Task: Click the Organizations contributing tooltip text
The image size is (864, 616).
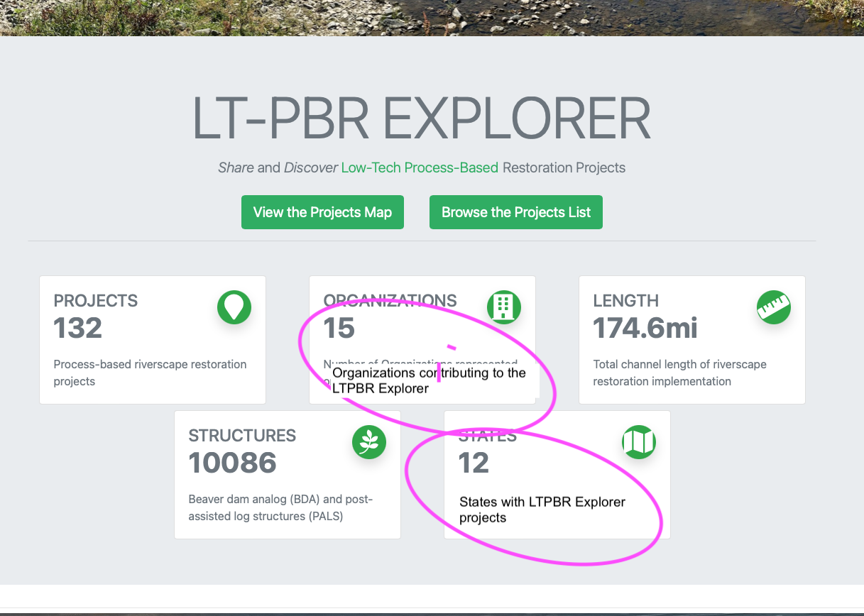Action: (x=429, y=380)
